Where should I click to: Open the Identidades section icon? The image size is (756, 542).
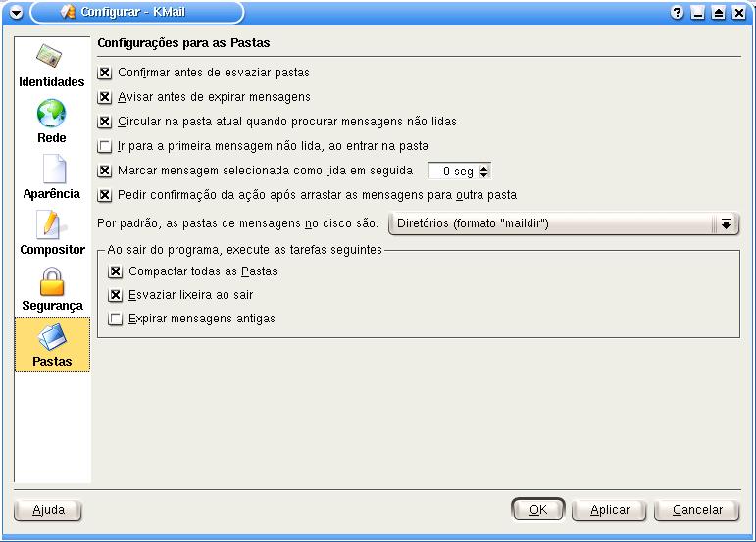[x=51, y=58]
